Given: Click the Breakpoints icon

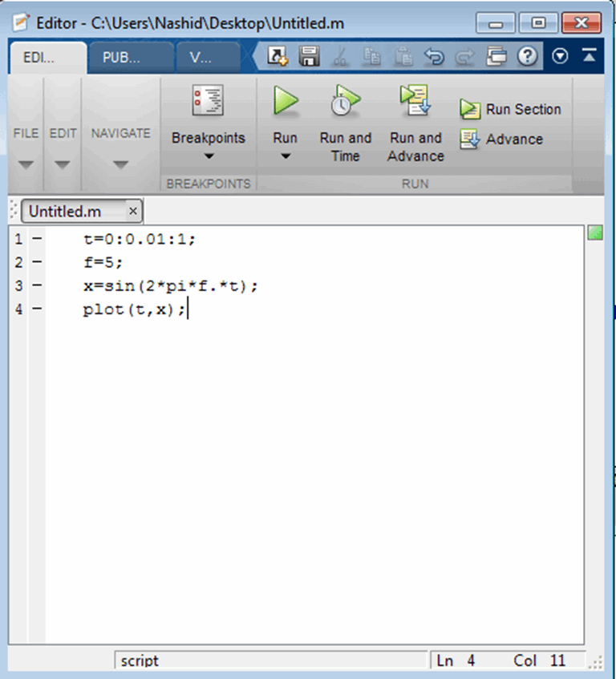Looking at the screenshot, I should point(208,102).
